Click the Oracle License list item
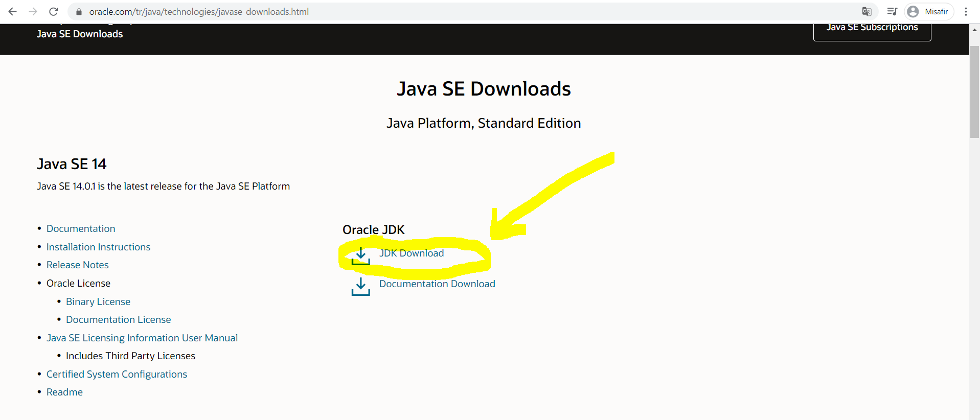The image size is (980, 420). 78,283
